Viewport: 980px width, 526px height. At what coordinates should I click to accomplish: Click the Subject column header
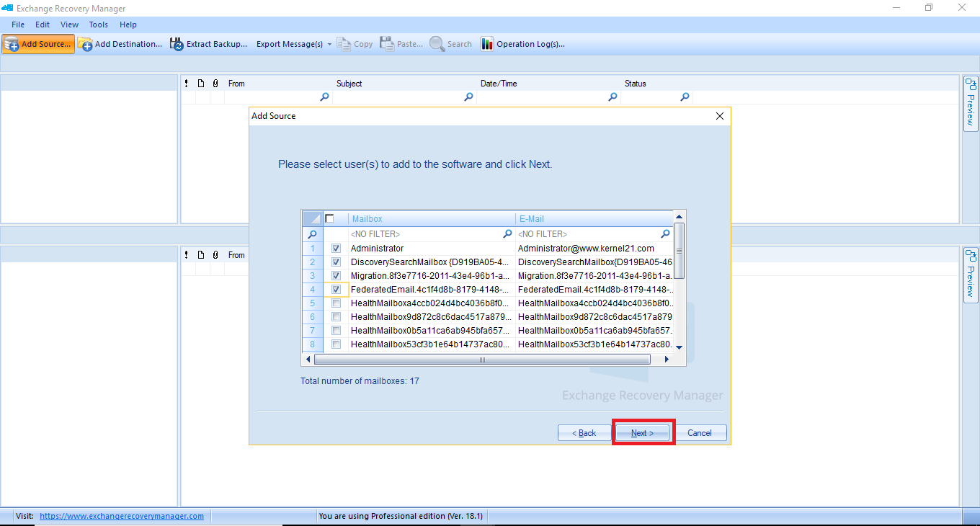[x=404, y=84]
